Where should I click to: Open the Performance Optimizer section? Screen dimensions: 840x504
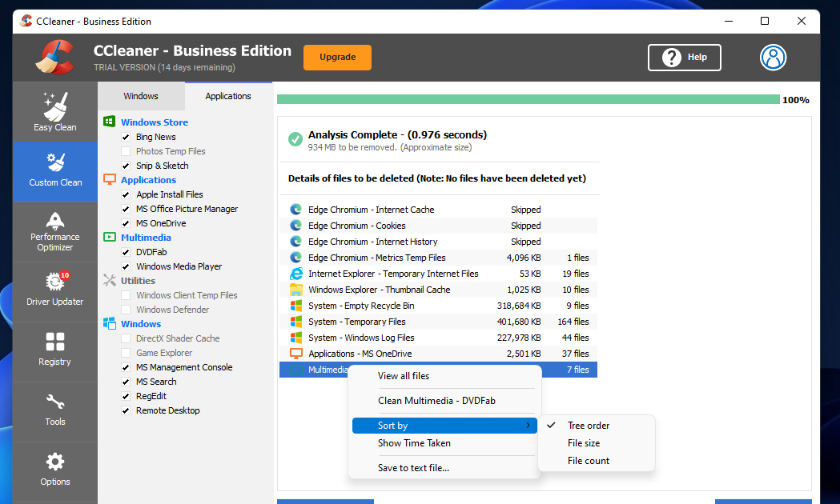click(x=55, y=232)
